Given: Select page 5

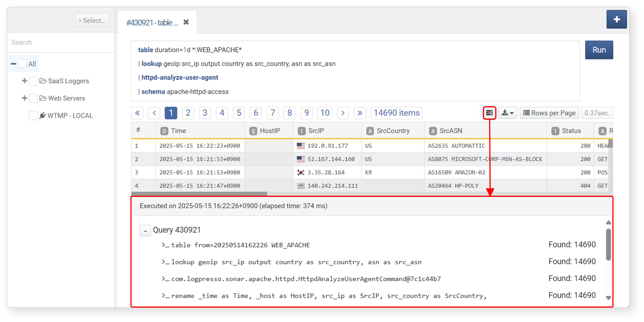Looking at the screenshot, I should 239,113.
